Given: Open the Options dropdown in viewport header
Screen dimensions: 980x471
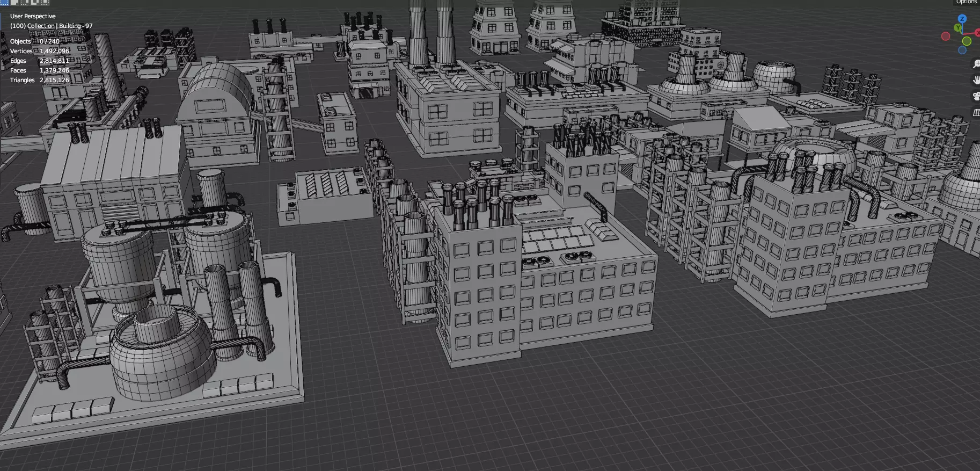Looking at the screenshot, I should coord(966,2).
